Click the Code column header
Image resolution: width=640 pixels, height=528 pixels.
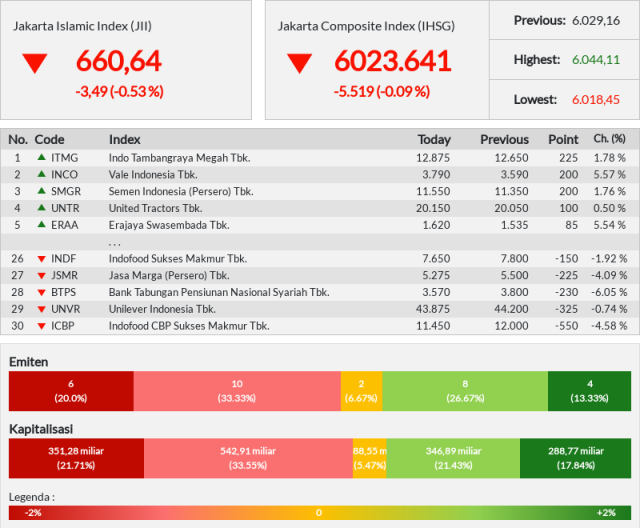click(x=49, y=140)
